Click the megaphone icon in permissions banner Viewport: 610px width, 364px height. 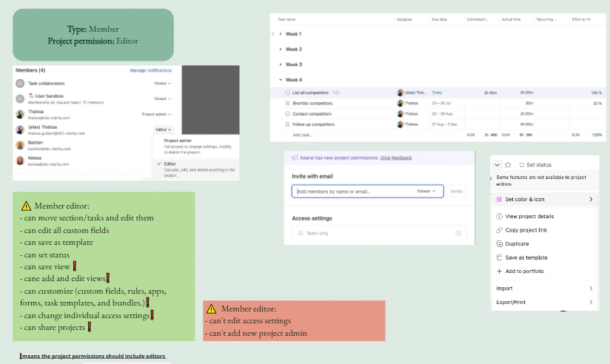[295, 158]
